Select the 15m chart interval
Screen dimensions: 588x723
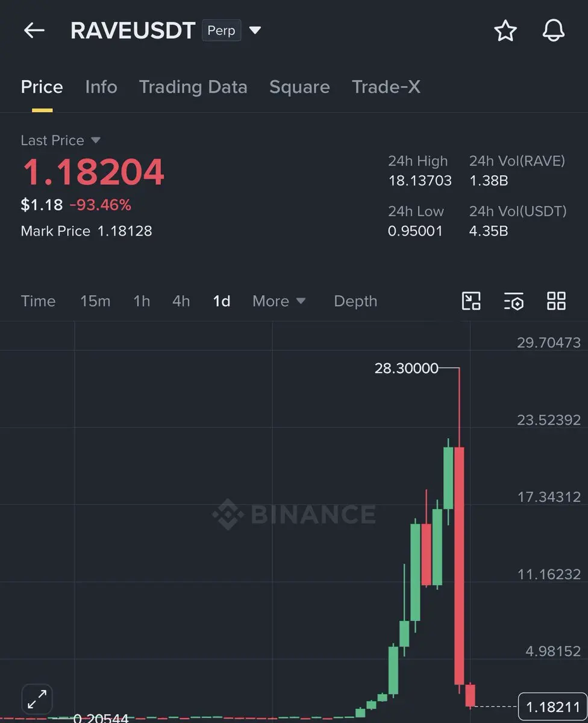95,301
